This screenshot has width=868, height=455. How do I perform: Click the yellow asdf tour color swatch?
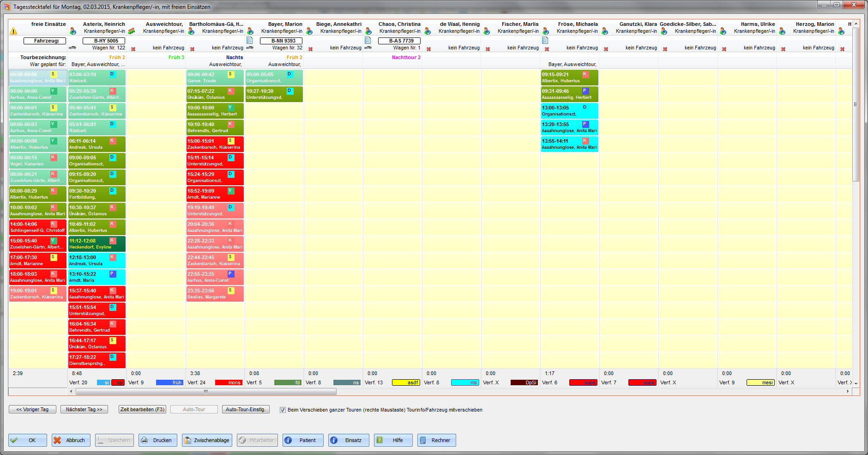pyautogui.click(x=406, y=382)
